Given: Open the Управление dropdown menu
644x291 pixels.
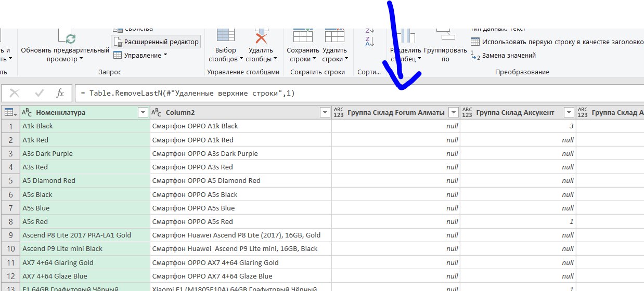Looking at the screenshot, I should point(140,55).
